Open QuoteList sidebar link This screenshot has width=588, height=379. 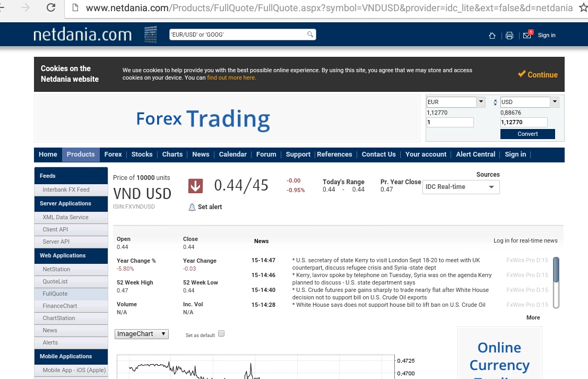pos(71,281)
